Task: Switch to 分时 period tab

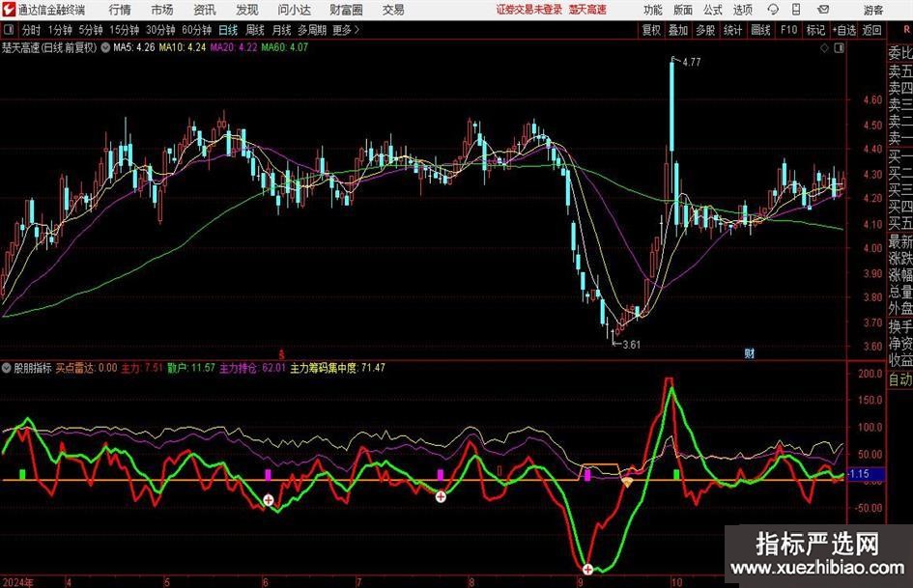Action: pos(31,30)
